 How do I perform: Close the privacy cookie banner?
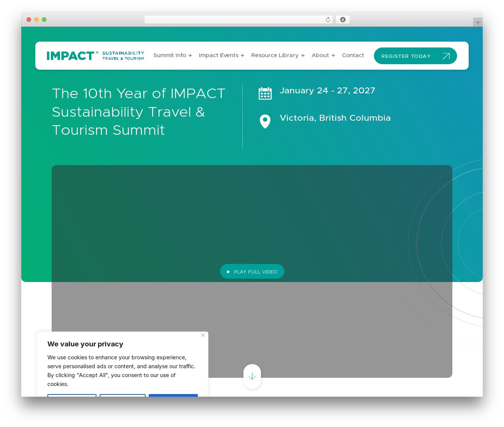point(203,335)
